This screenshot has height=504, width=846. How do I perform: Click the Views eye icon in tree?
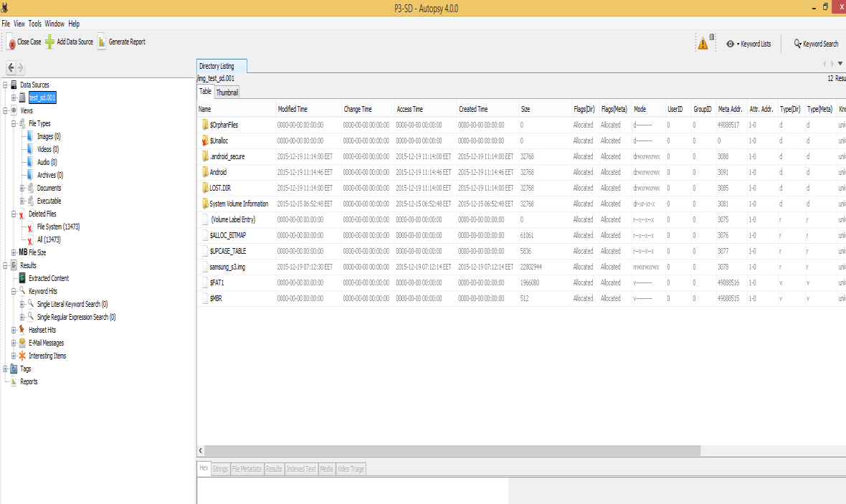pos(14,110)
